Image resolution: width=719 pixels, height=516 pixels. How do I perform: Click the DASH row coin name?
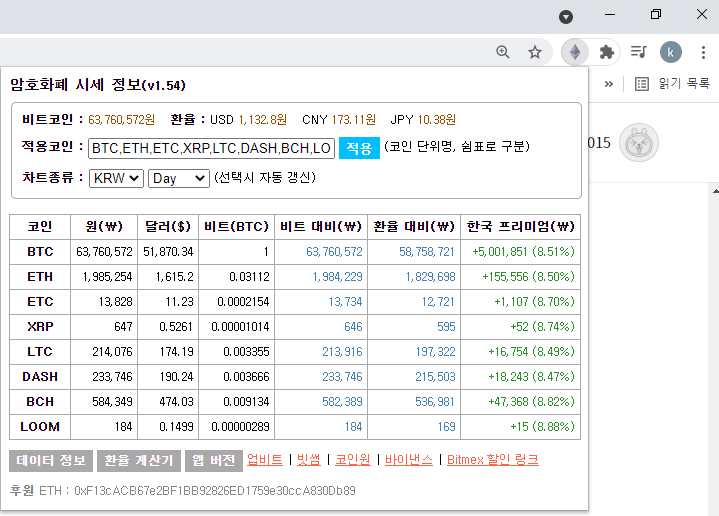pyautogui.click(x=40, y=377)
